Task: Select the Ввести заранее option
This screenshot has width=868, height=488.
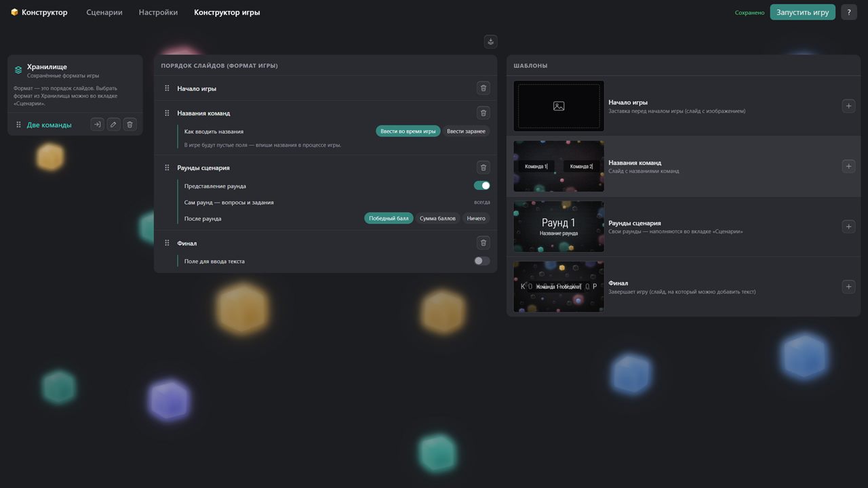Action: (x=466, y=131)
